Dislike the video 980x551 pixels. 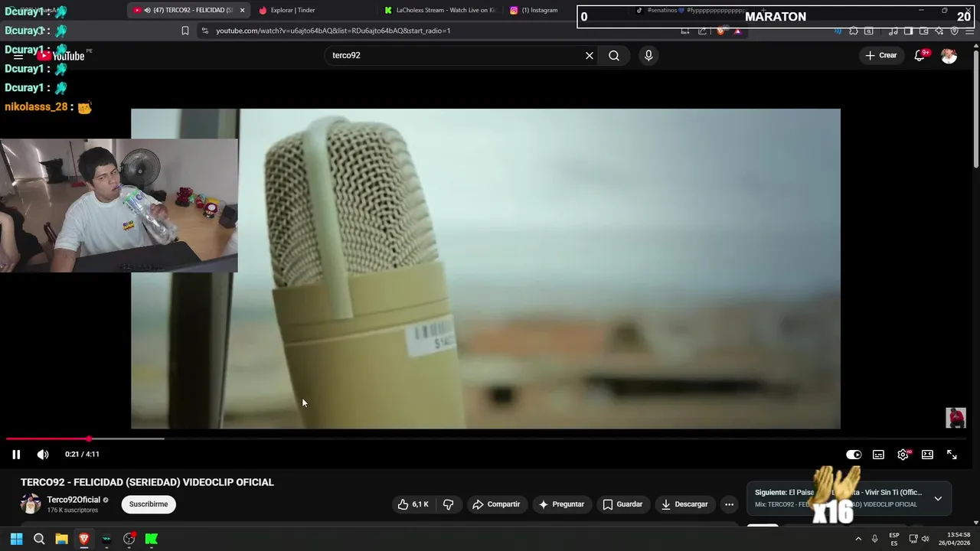point(449,504)
